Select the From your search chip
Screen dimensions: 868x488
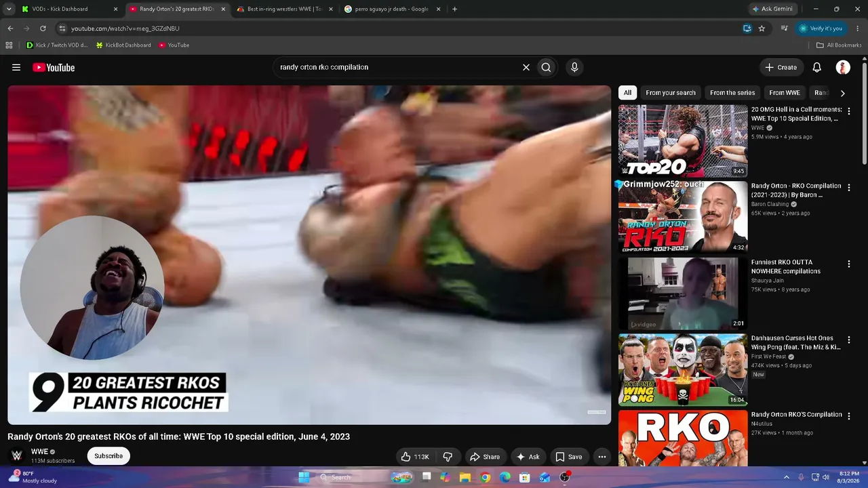[x=671, y=93]
